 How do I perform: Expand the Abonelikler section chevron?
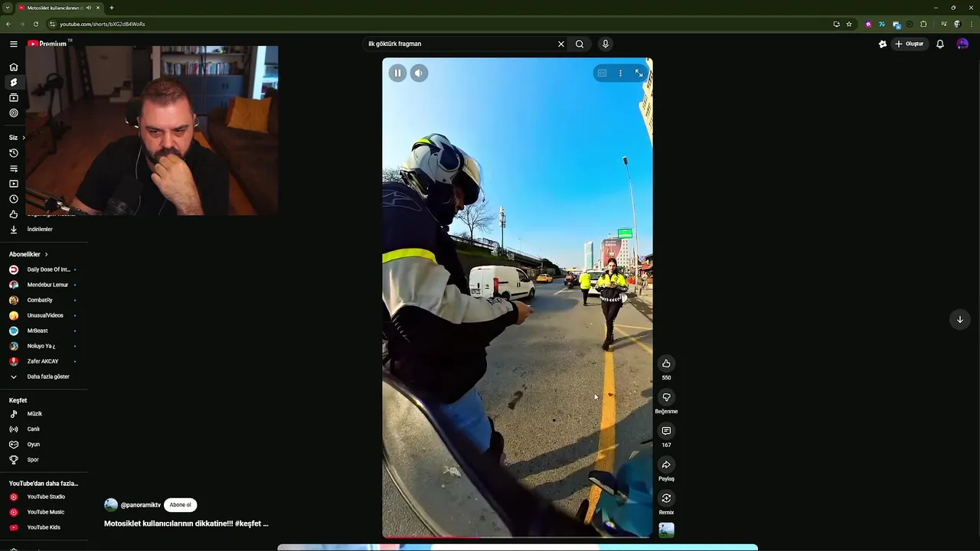(x=46, y=254)
